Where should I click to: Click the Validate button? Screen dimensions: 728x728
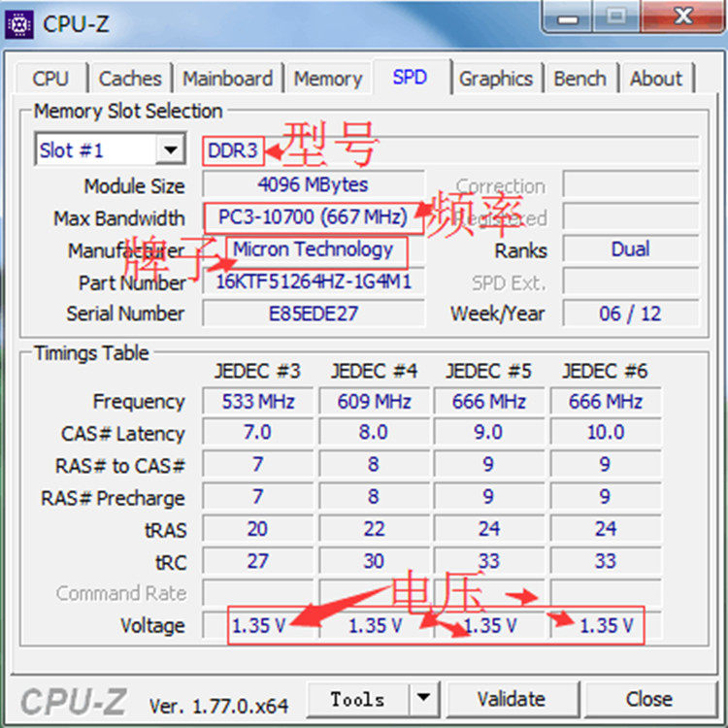pyautogui.click(x=513, y=699)
